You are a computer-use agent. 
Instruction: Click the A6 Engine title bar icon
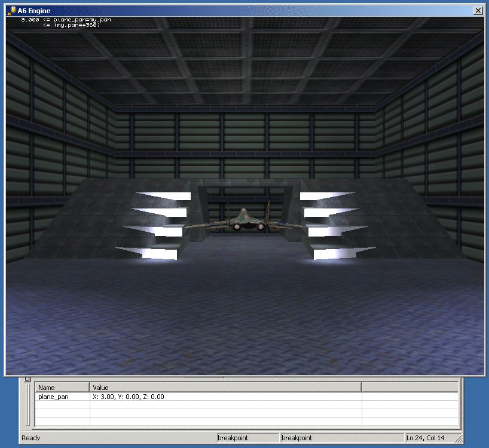[11, 10]
